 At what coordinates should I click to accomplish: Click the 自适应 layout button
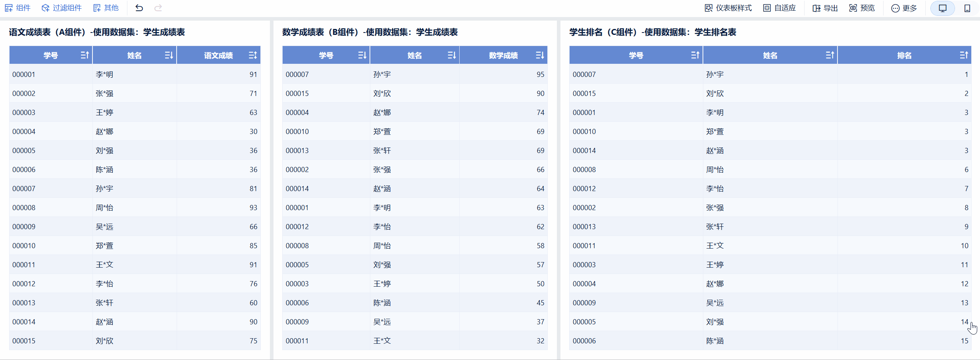tap(780, 8)
